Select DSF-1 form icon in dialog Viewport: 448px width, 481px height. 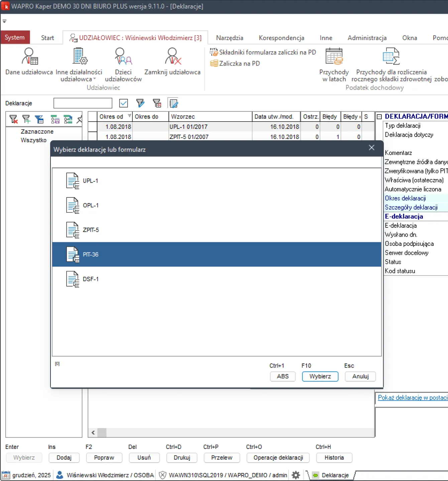pyautogui.click(x=73, y=279)
